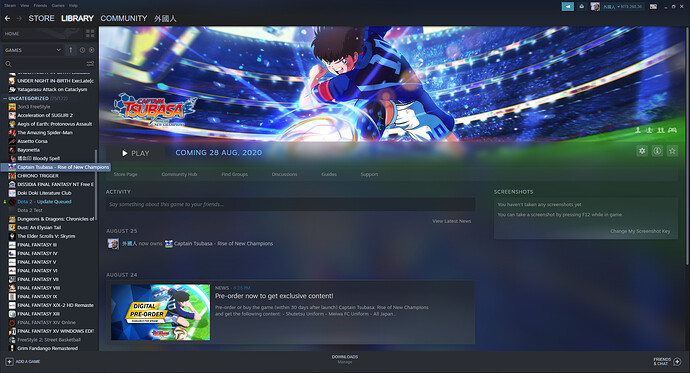The image size is (690, 373).
Task: Open the STORE tab
Action: point(41,18)
